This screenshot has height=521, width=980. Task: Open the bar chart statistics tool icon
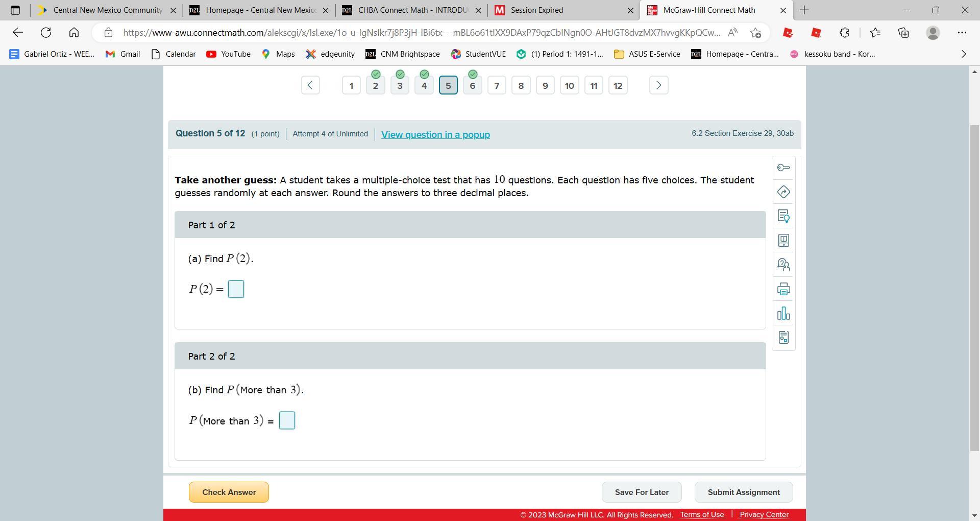(x=783, y=314)
